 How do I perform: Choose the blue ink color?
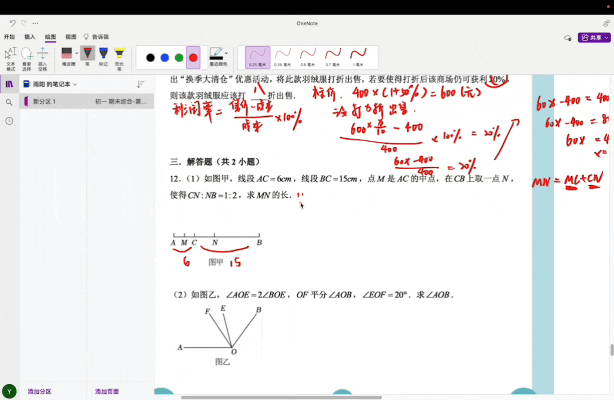click(165, 58)
